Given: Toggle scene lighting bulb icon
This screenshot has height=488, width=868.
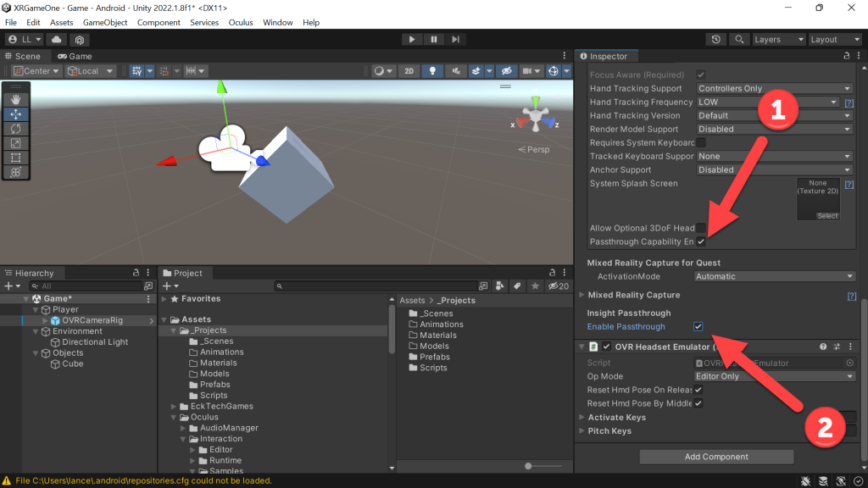Looking at the screenshot, I should 432,71.
